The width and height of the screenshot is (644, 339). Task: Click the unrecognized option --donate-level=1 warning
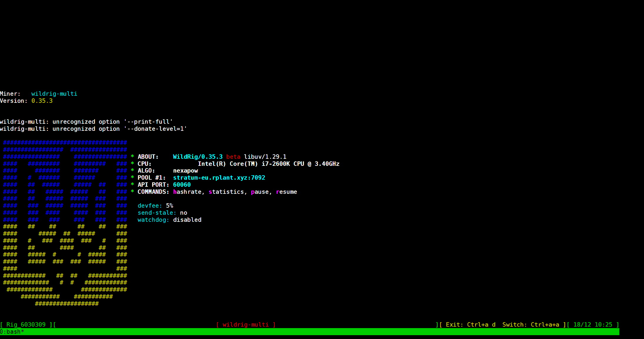coord(94,129)
